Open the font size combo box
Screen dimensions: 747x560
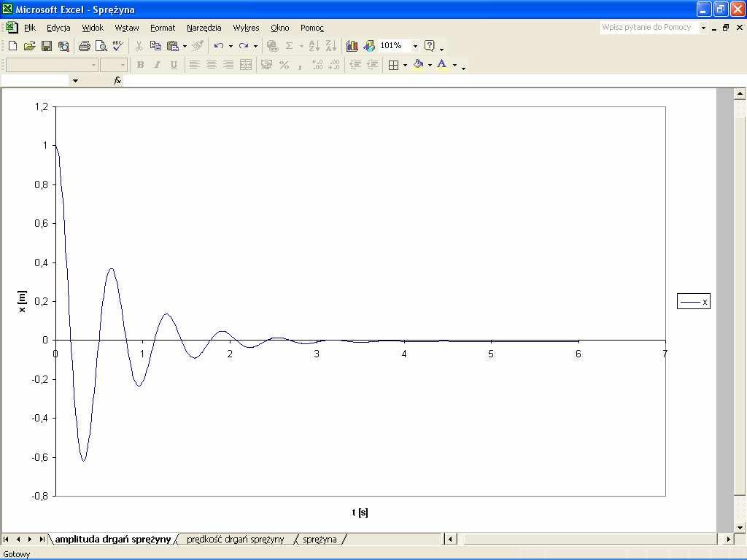tap(113, 65)
